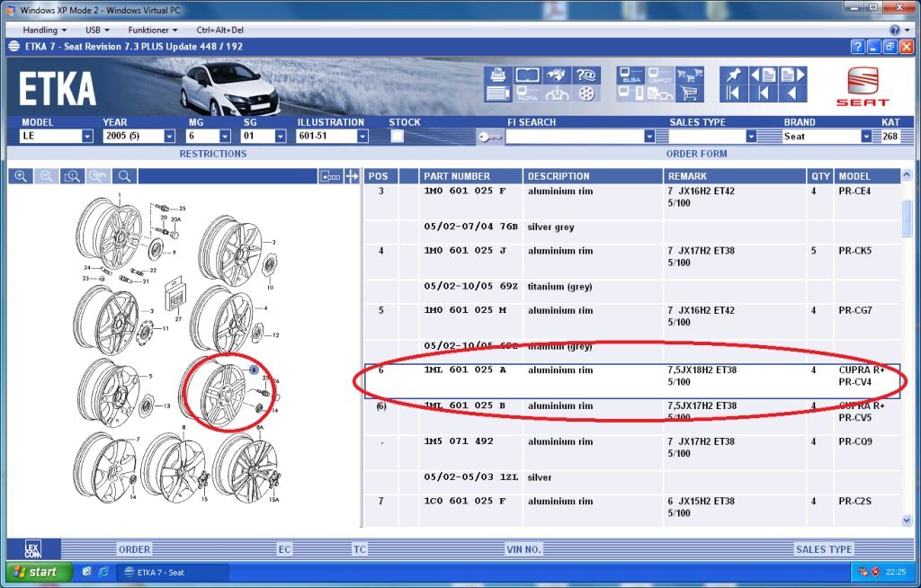Go to the next page icon
This screenshot has width=921, height=588.
(793, 75)
